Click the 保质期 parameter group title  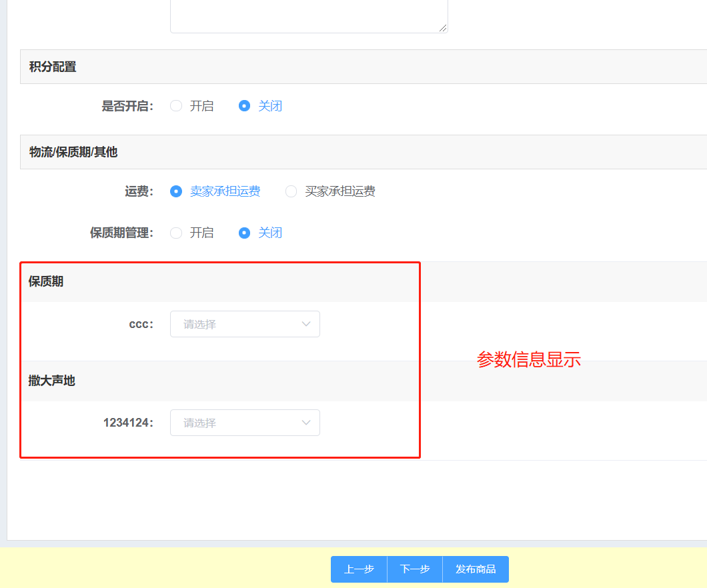coord(46,281)
